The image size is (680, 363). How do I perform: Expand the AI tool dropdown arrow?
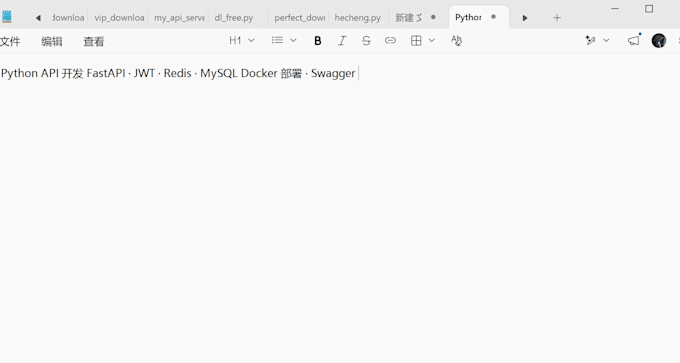[x=606, y=41]
